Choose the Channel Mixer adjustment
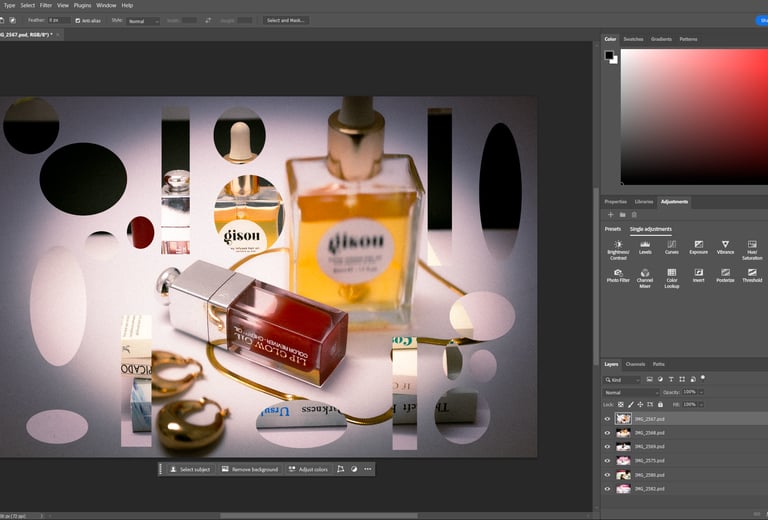Screen dimensions: 768x520 645,273
